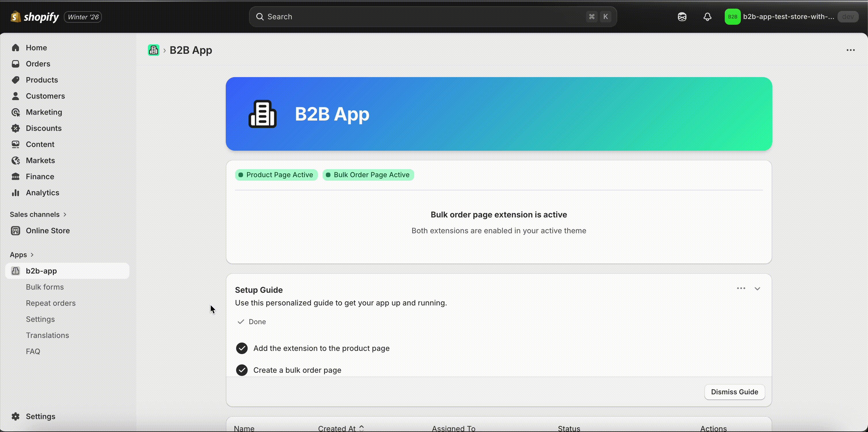
Task: Open the notifications bell
Action: [708, 17]
